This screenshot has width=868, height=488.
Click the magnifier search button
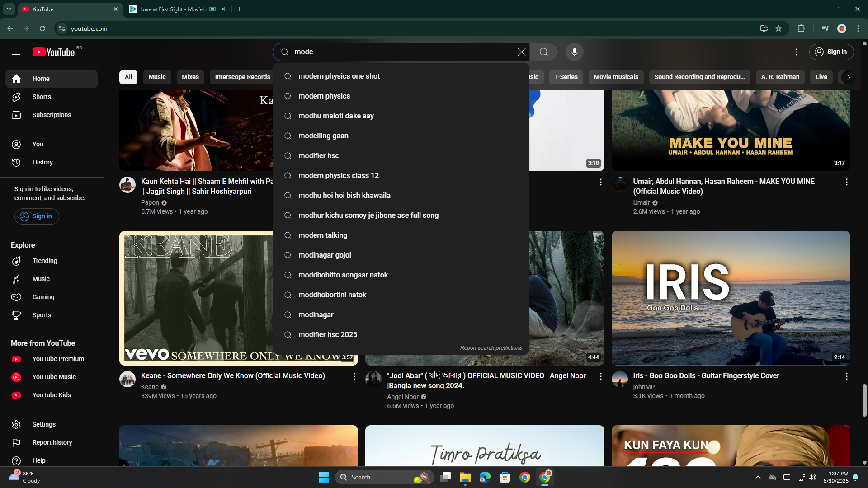[x=543, y=52]
